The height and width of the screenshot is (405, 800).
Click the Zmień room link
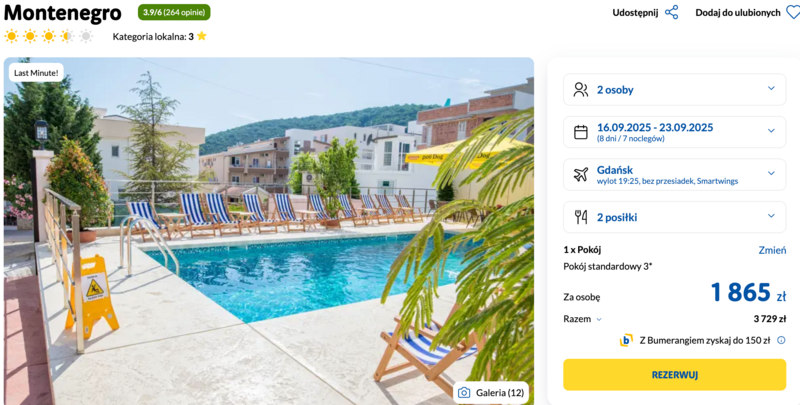click(x=772, y=250)
